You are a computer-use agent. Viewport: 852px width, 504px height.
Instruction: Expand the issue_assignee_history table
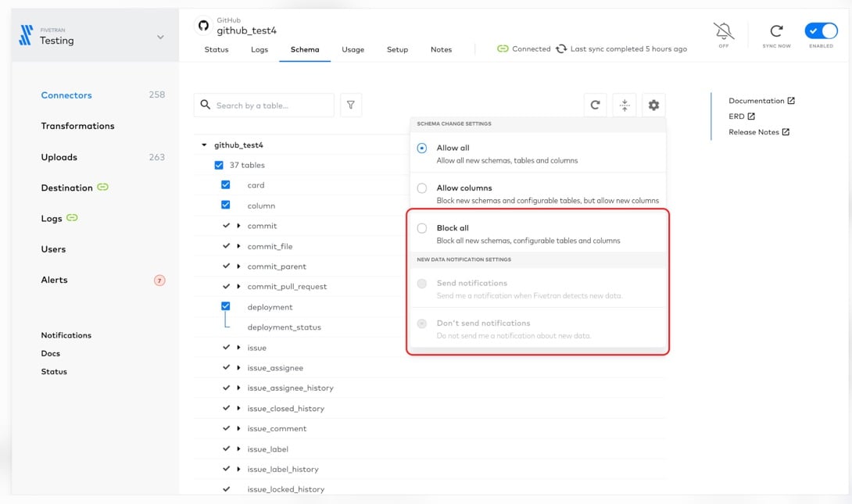coord(238,388)
